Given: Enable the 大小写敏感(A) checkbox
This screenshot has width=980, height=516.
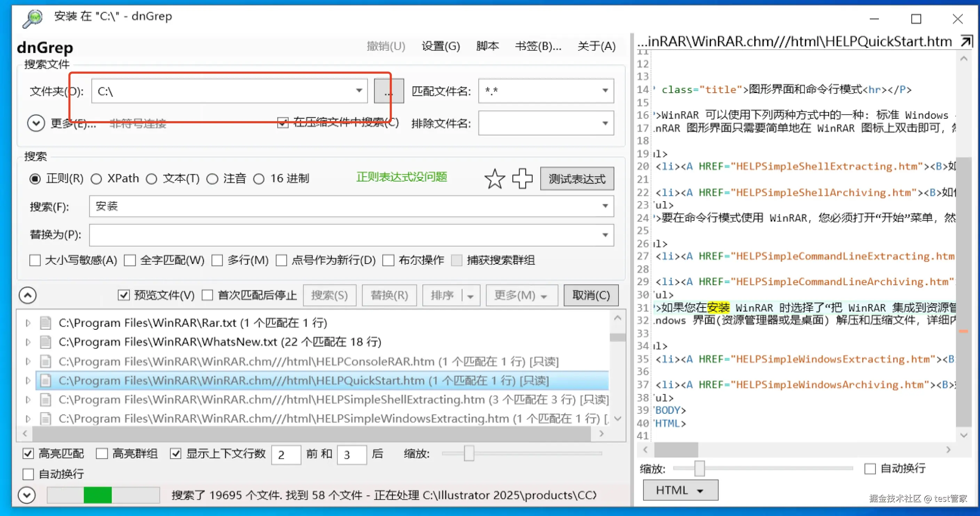Looking at the screenshot, I should [x=35, y=260].
